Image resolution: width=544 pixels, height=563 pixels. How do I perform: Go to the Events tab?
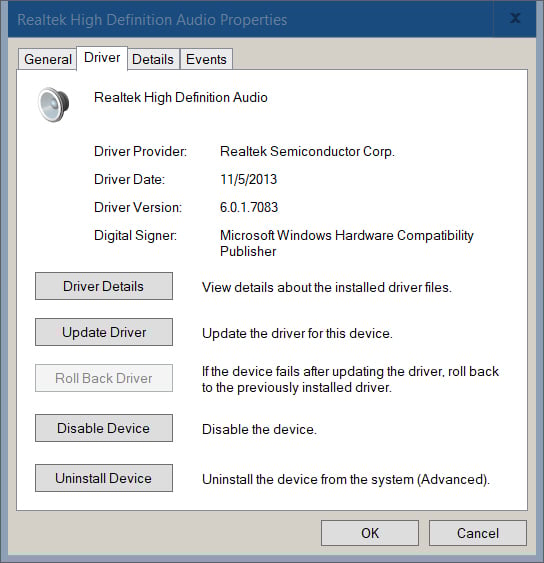[x=206, y=59]
